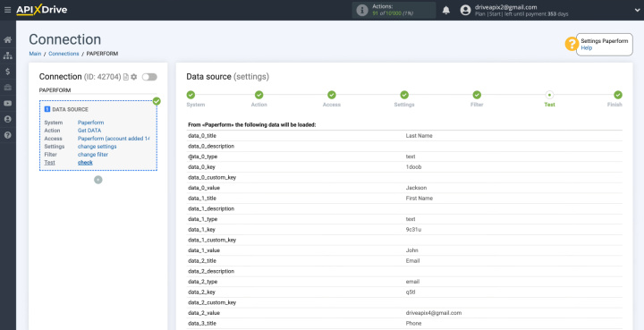Open the Settings Paperform Help link
The image size is (644, 330).
click(x=586, y=48)
